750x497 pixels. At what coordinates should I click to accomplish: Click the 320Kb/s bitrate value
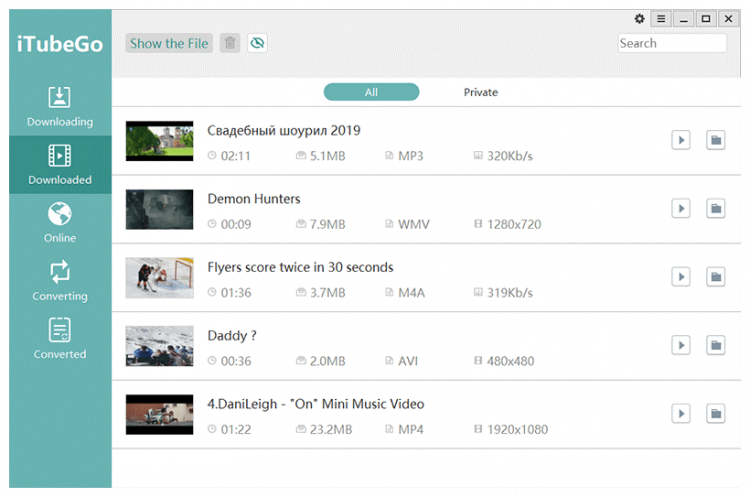[x=510, y=156]
